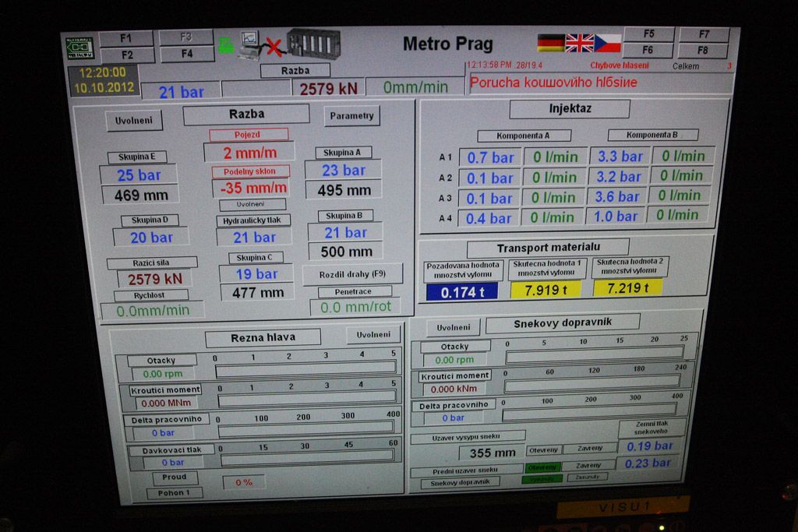Click the red Porucha alarm message

[553, 83]
